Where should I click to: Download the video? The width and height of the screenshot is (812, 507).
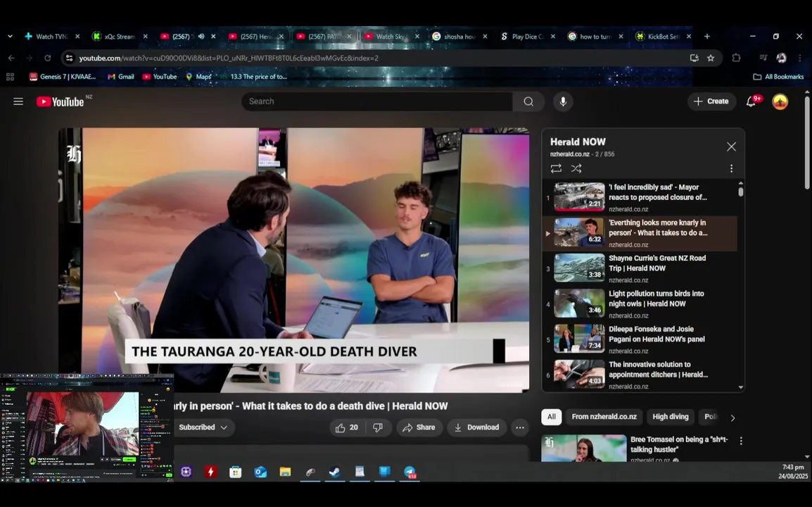[x=476, y=427]
